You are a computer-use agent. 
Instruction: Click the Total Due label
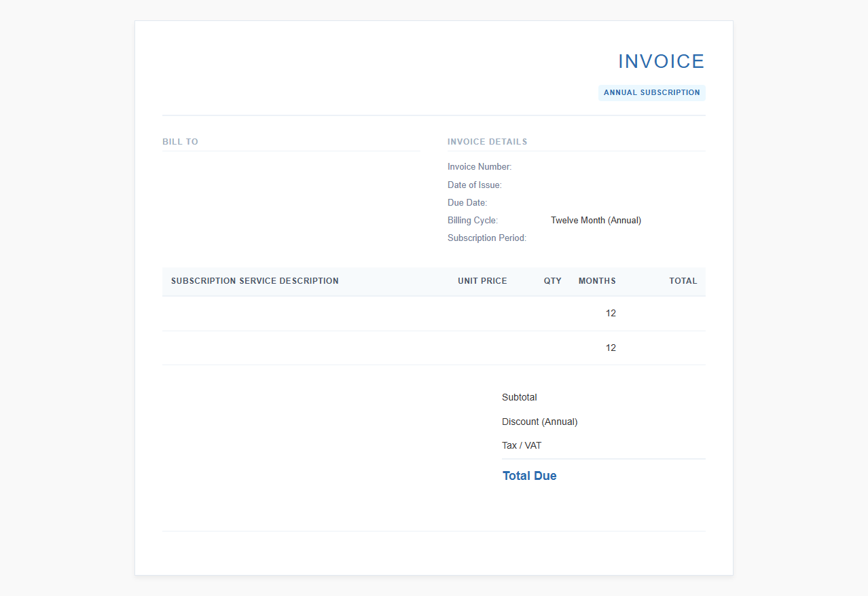click(x=530, y=476)
